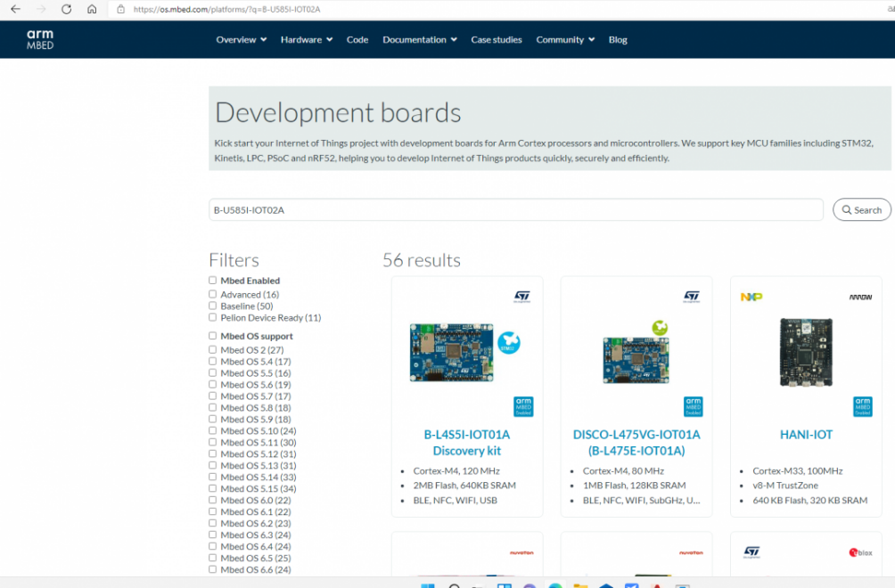
Task: Check the Mbed OS 6.0 (22) checkbox
Action: 212,500
